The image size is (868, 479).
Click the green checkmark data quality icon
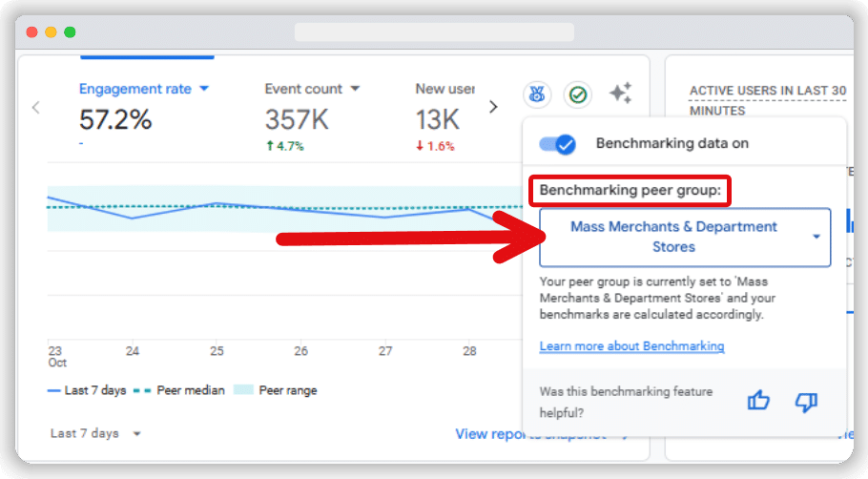pos(578,94)
